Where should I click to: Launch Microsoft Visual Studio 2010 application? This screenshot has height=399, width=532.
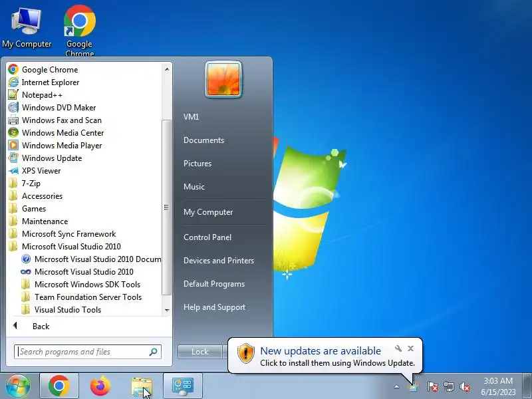point(77,272)
